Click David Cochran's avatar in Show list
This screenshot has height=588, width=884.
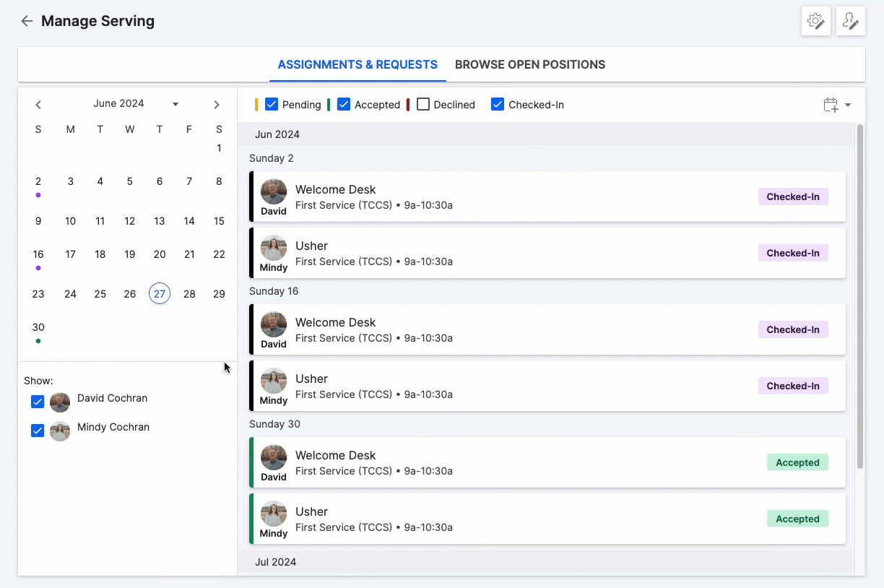coord(60,402)
